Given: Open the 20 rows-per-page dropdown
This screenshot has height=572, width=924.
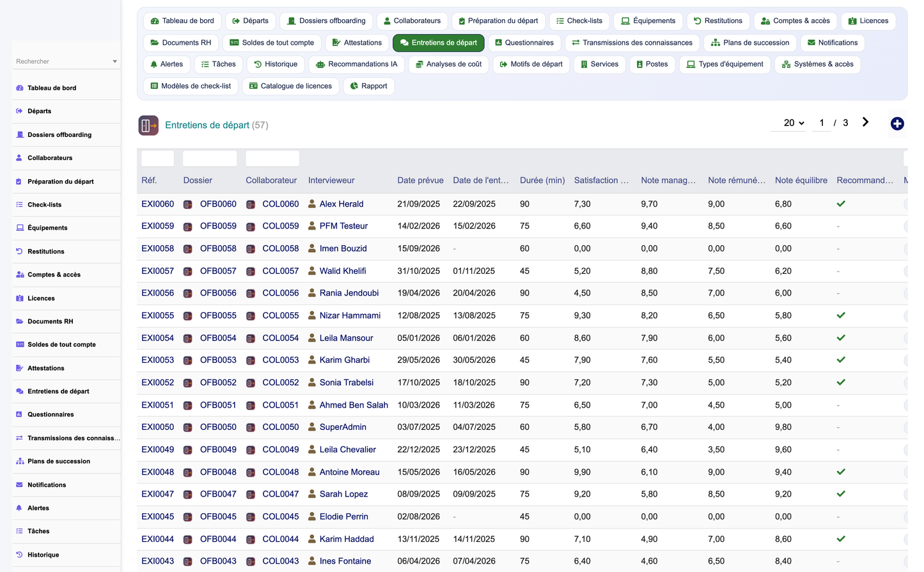Looking at the screenshot, I should click(794, 123).
